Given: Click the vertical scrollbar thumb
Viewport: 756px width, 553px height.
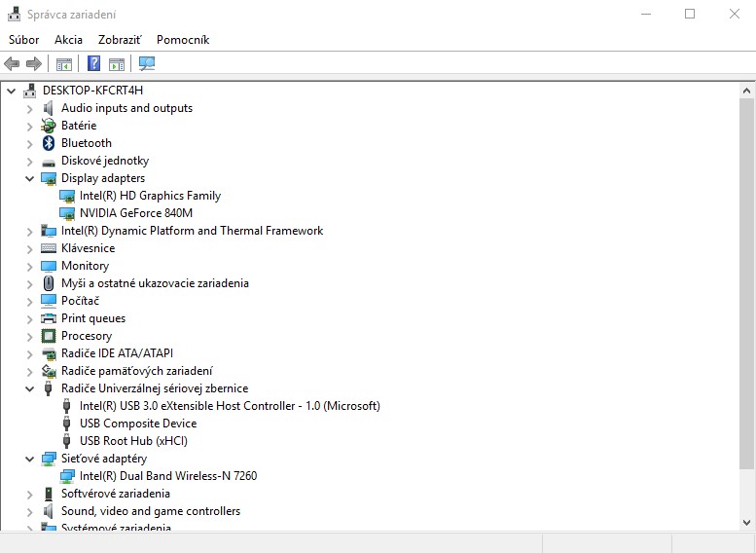Looking at the screenshot, I should (746, 283).
